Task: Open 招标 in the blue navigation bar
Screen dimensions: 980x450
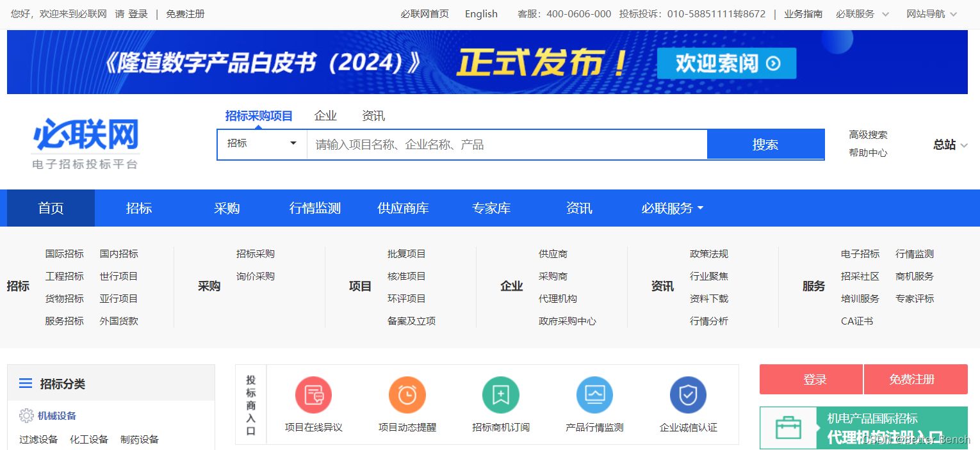Action: (139, 208)
